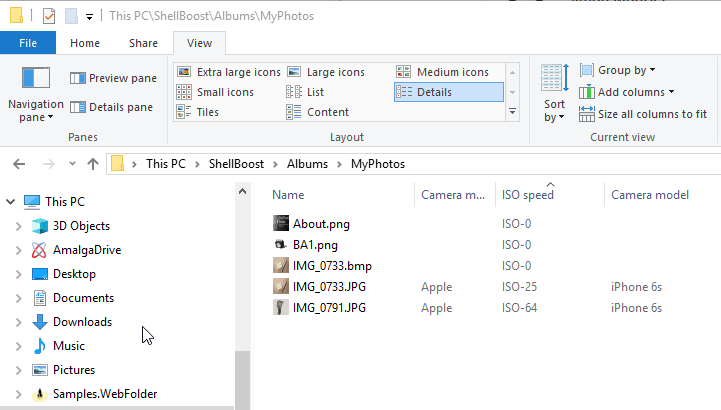
Task: Open the Sort by menu
Action: click(x=555, y=94)
